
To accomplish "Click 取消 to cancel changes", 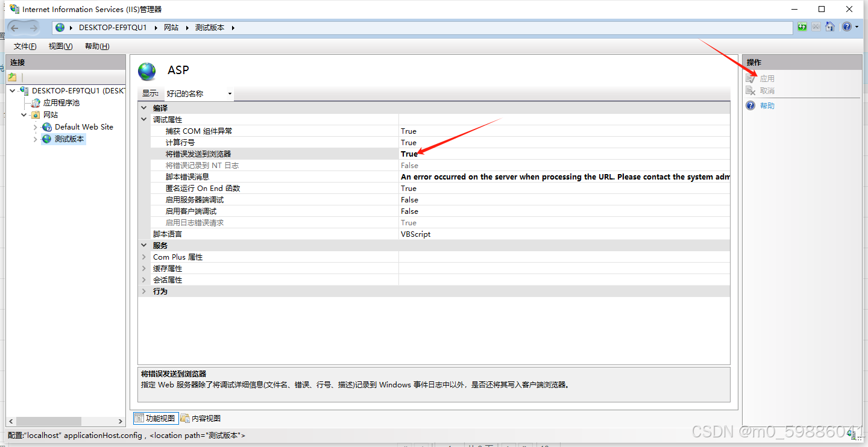I will click(767, 90).
